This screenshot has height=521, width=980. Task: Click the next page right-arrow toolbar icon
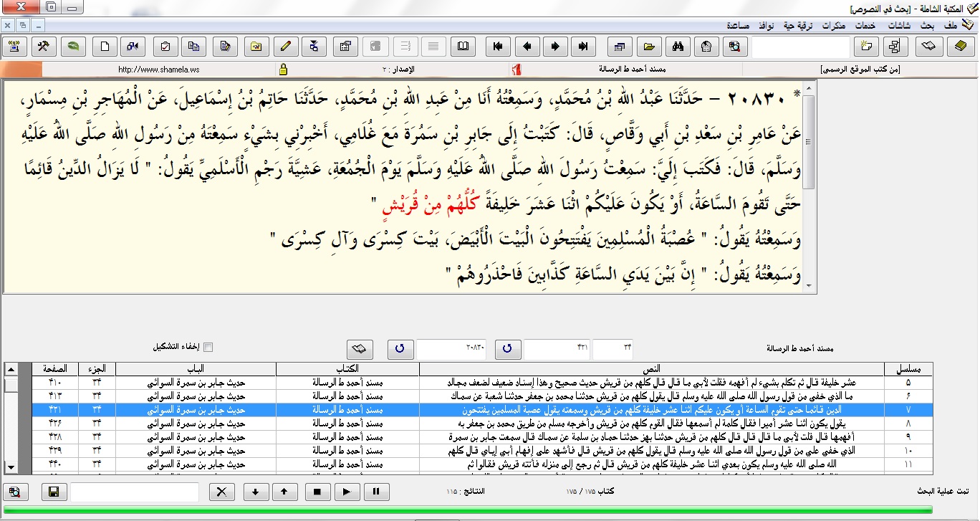tap(555, 47)
